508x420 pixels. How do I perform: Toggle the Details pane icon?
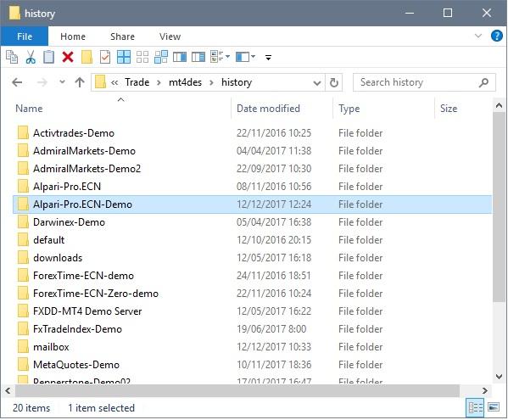click(x=198, y=58)
